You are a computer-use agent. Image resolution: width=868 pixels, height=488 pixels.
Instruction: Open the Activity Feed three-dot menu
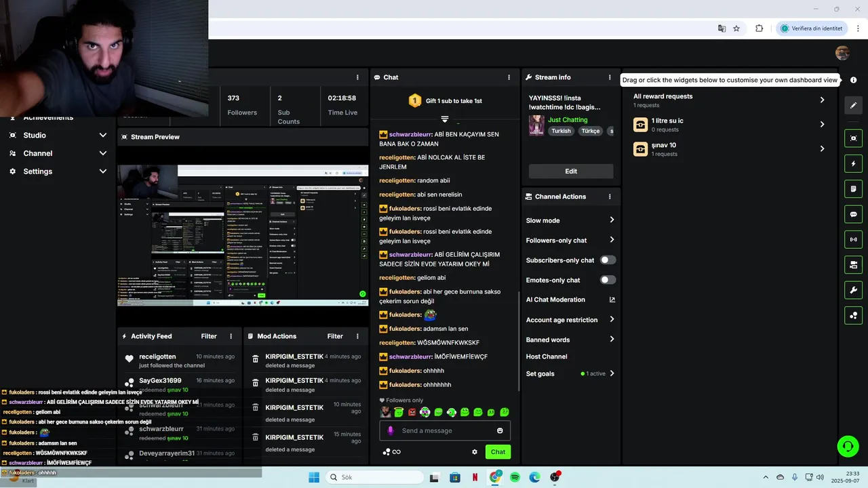point(231,336)
